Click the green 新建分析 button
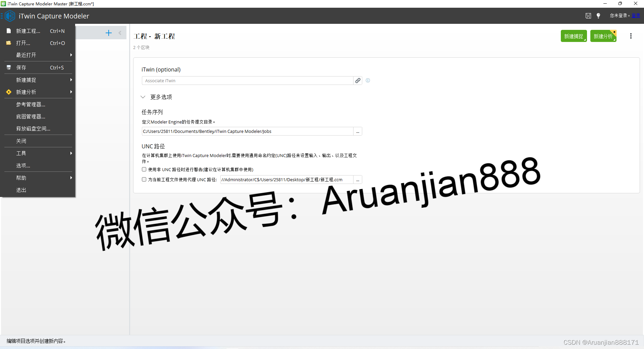644x349 pixels. coord(603,36)
